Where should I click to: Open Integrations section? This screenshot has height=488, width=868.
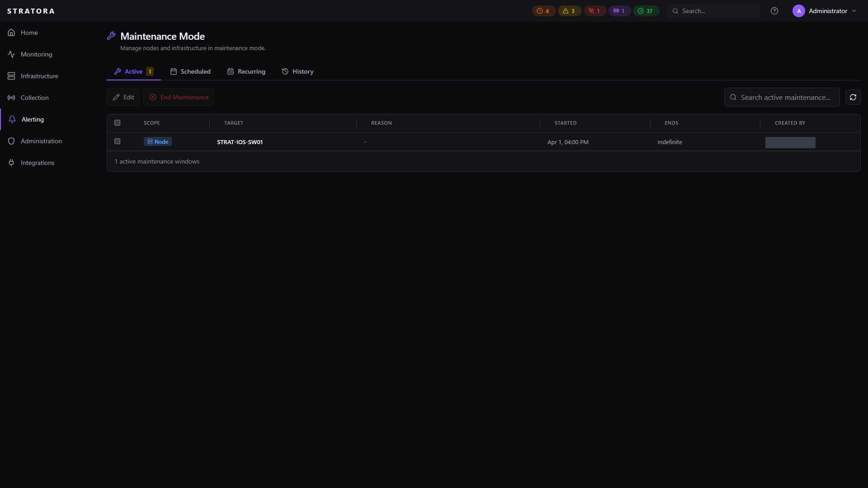(x=38, y=163)
